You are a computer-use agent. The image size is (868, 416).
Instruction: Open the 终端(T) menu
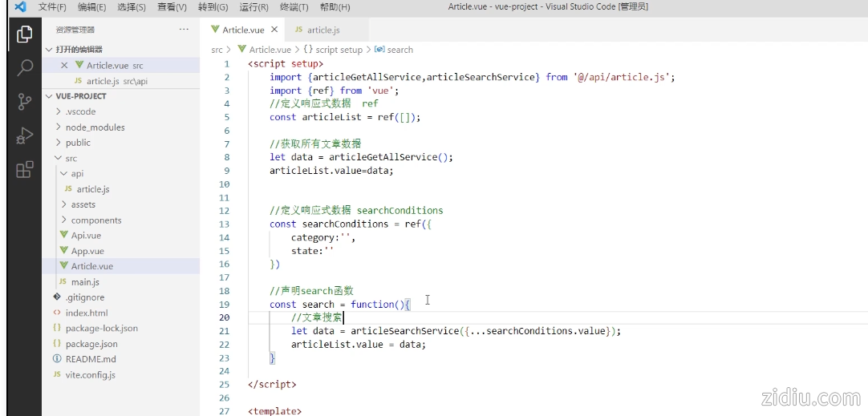coord(293,7)
